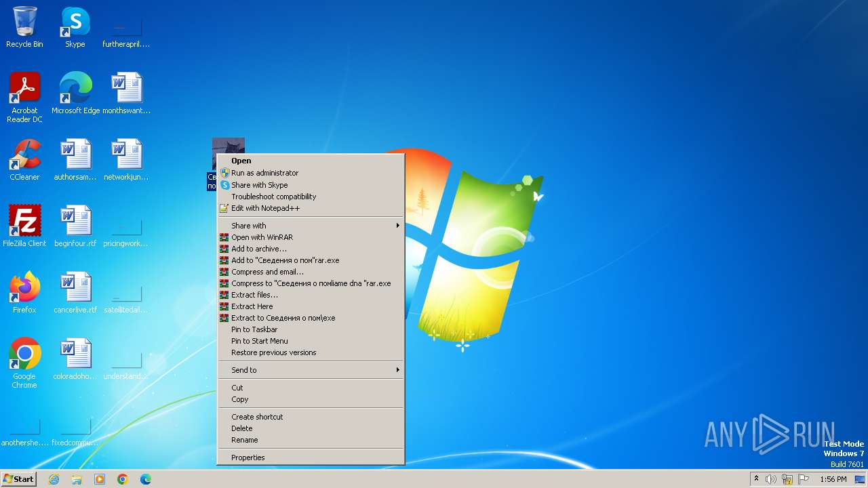This screenshot has height=488, width=868.
Task: Select the Acrobat Reader DC icon
Action: 24,98
